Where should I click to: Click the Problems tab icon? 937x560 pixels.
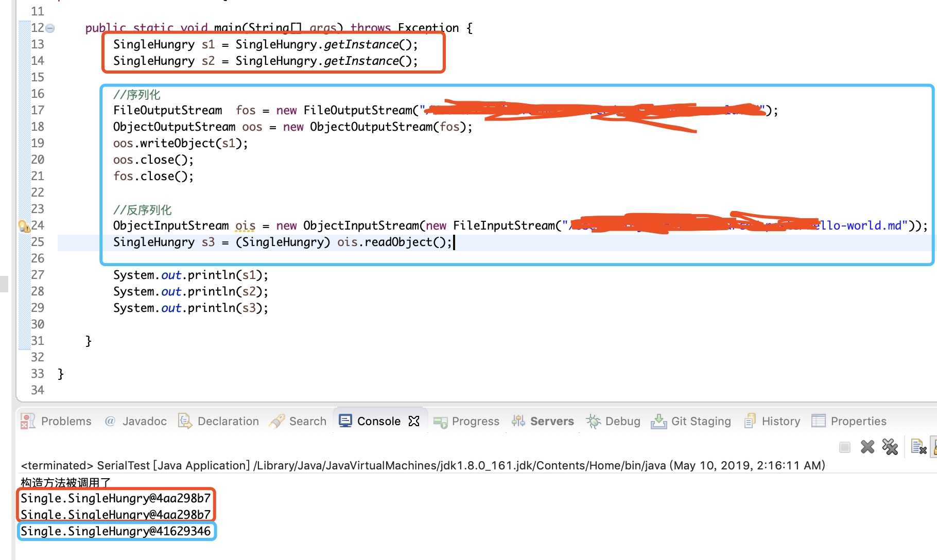pyautogui.click(x=28, y=421)
